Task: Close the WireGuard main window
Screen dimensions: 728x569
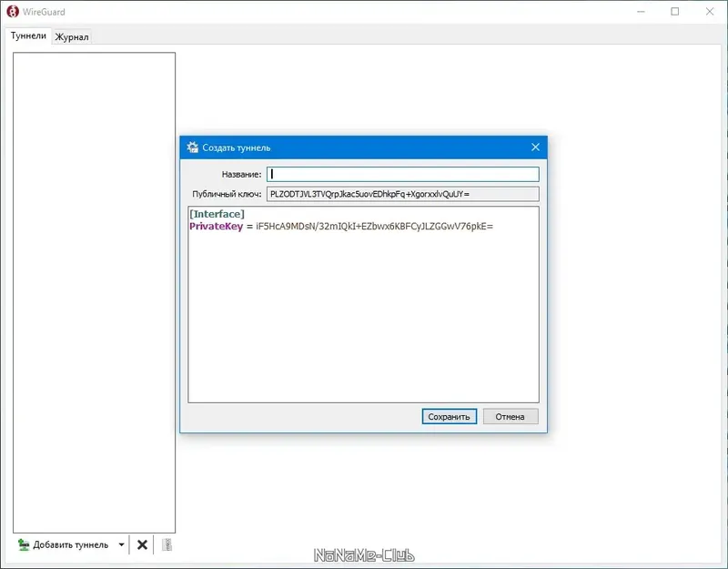Action: coord(710,12)
